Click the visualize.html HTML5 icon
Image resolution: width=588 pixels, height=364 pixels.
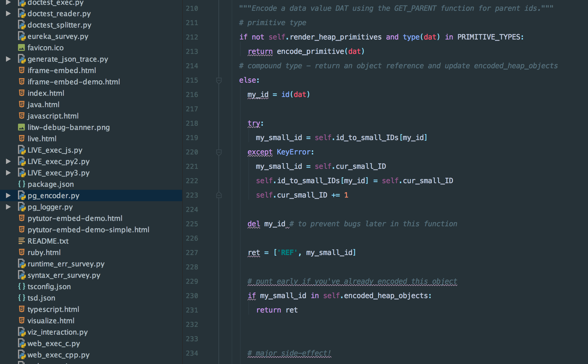[22, 321]
